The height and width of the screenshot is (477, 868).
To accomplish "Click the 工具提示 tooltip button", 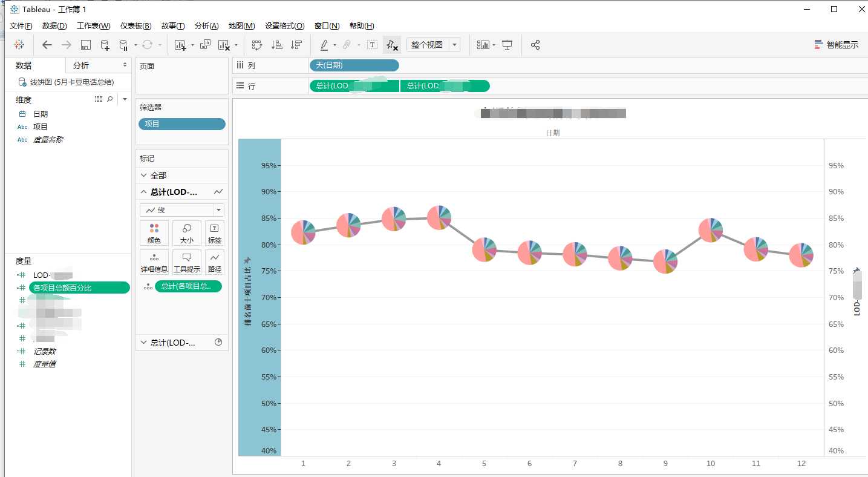I will (187, 262).
